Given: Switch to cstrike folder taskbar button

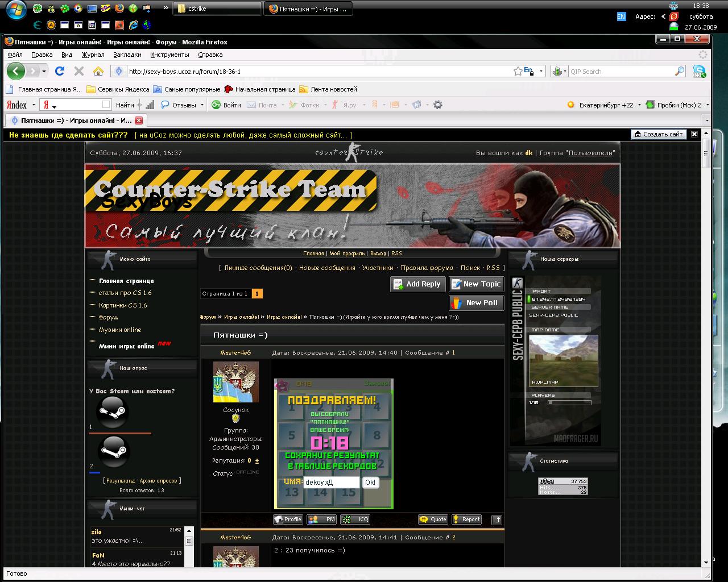Looking at the screenshot, I should 216,9.
